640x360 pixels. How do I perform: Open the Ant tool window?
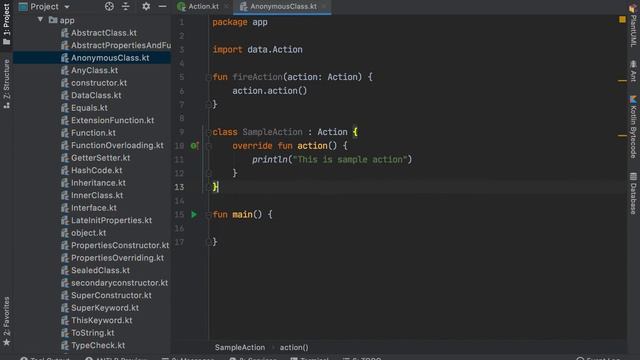pyautogui.click(x=633, y=71)
